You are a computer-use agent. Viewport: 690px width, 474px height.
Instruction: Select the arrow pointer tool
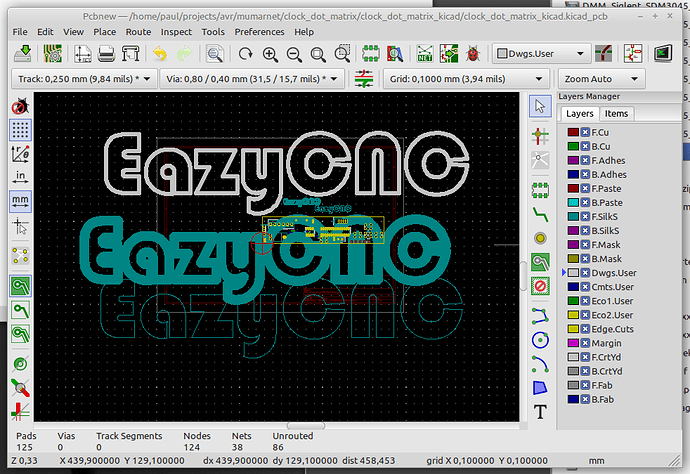(540, 106)
